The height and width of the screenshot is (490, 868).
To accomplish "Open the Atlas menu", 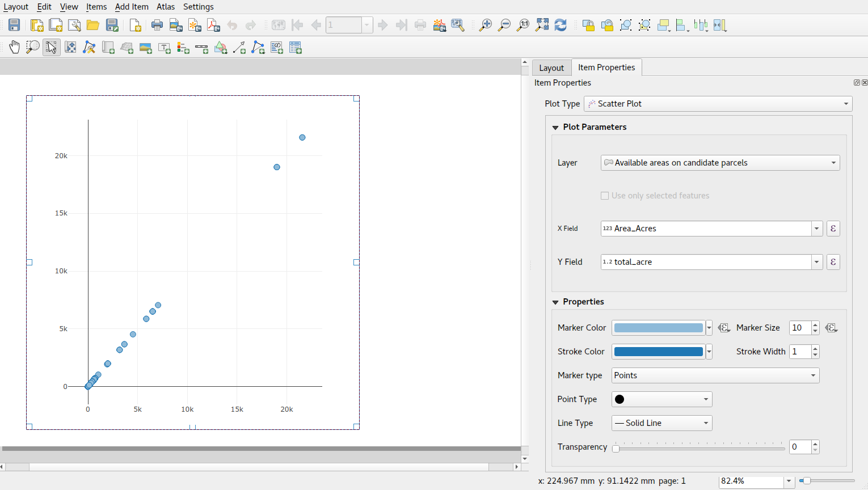I will coord(166,7).
